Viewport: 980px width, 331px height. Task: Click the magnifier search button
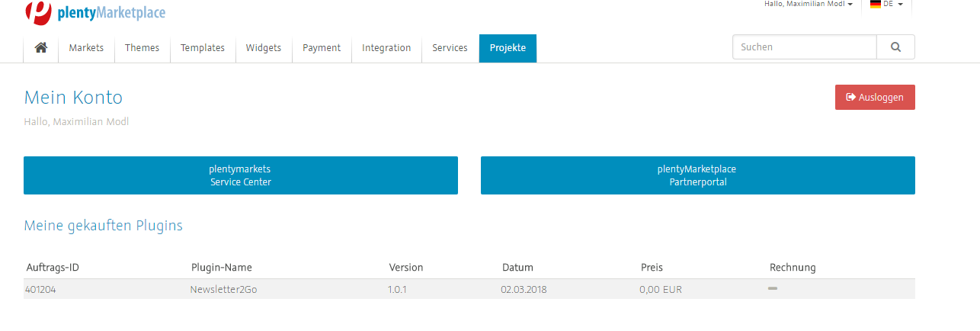point(895,47)
